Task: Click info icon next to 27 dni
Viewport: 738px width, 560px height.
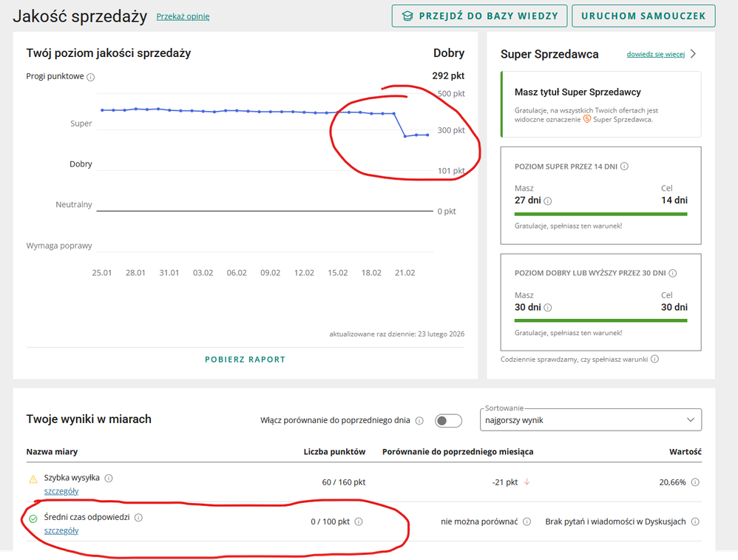Action: pyautogui.click(x=548, y=200)
